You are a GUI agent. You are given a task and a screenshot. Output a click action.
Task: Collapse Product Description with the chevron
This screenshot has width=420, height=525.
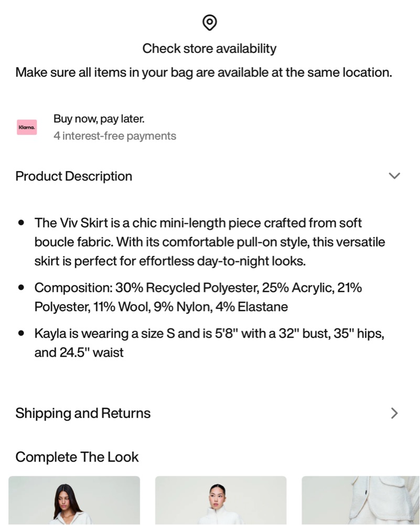click(394, 176)
